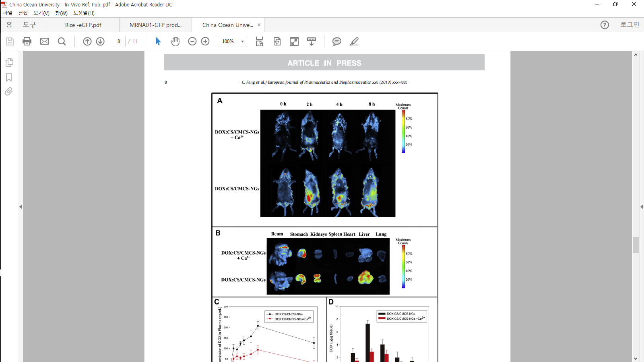Click the vertical scrollbar thumb

tap(636, 245)
